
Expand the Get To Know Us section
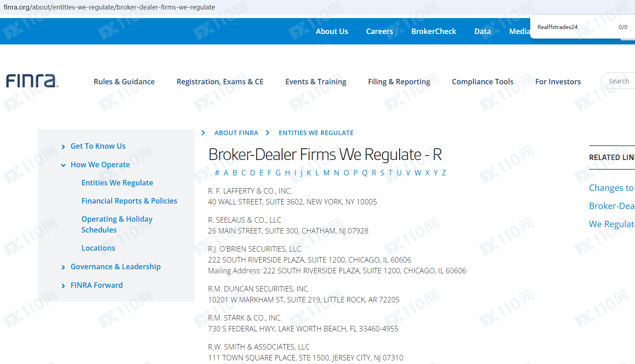pos(63,146)
